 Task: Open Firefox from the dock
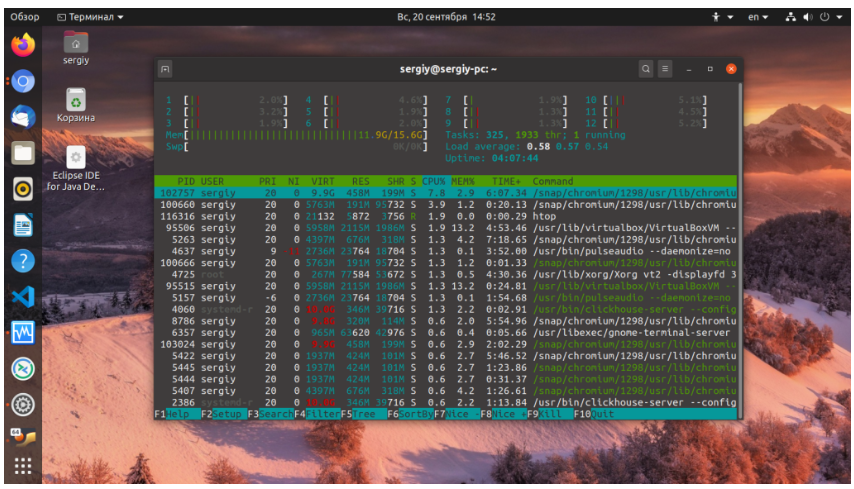coord(23,45)
